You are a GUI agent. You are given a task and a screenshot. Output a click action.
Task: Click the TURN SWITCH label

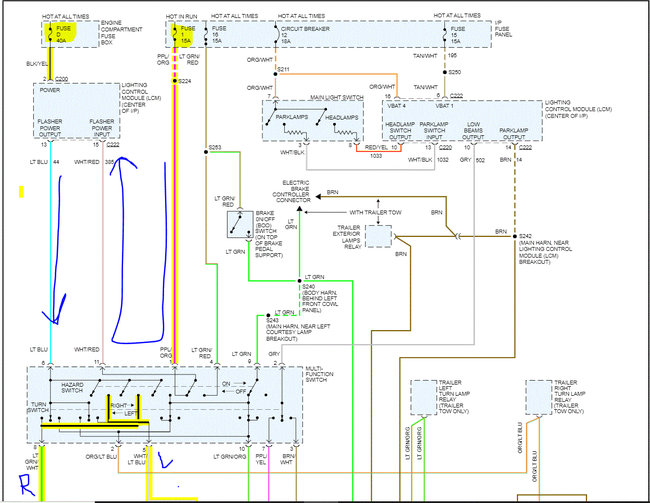[38, 407]
